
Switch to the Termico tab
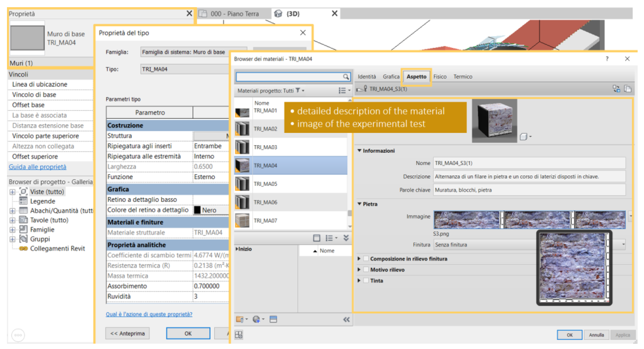tap(463, 77)
